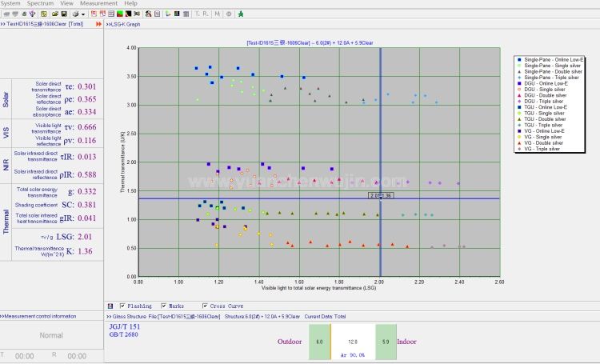Click the VG - Triple silver legend entry
Image resolution: width=600 pixels, height=364 pixels.
[x=539, y=149]
